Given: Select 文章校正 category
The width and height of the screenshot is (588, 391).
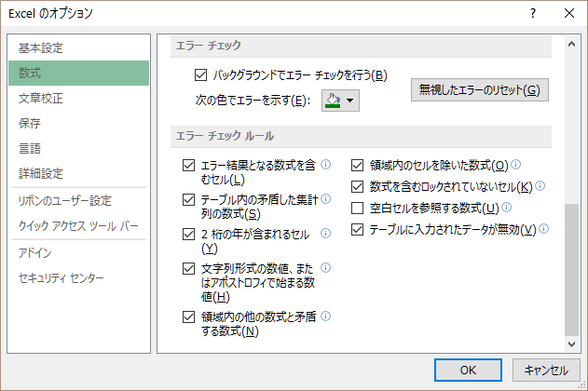Looking at the screenshot, I should tap(79, 98).
